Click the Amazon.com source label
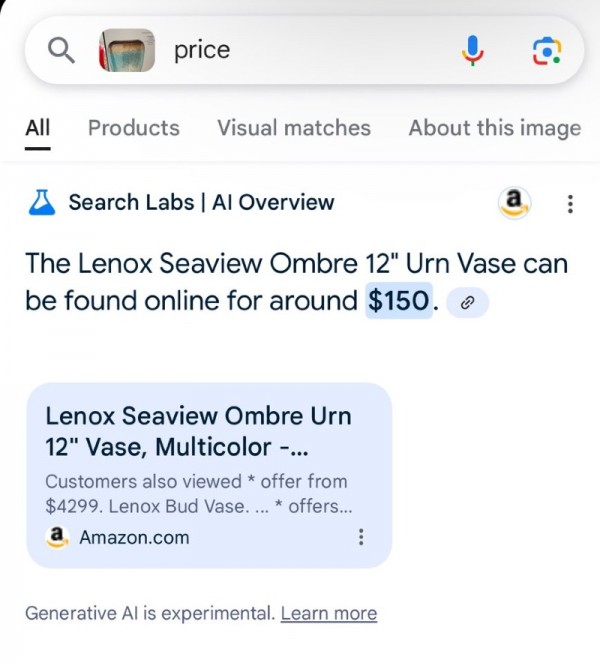The image size is (600, 663). 134,537
